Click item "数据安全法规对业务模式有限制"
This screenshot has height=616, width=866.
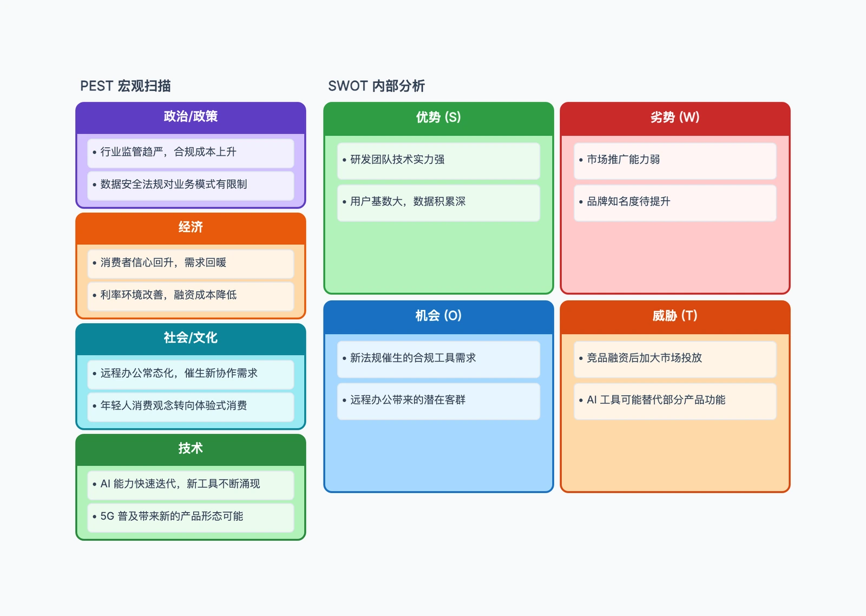click(191, 185)
